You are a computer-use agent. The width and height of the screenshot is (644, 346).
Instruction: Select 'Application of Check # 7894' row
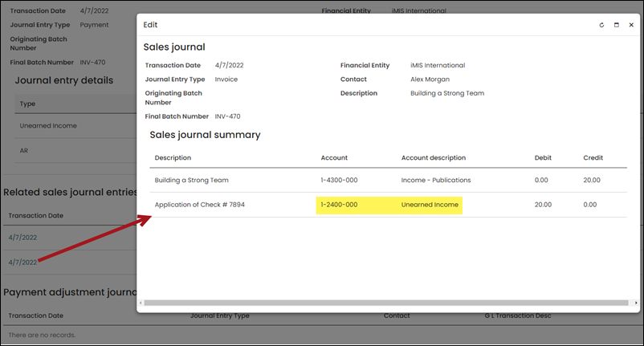point(388,205)
